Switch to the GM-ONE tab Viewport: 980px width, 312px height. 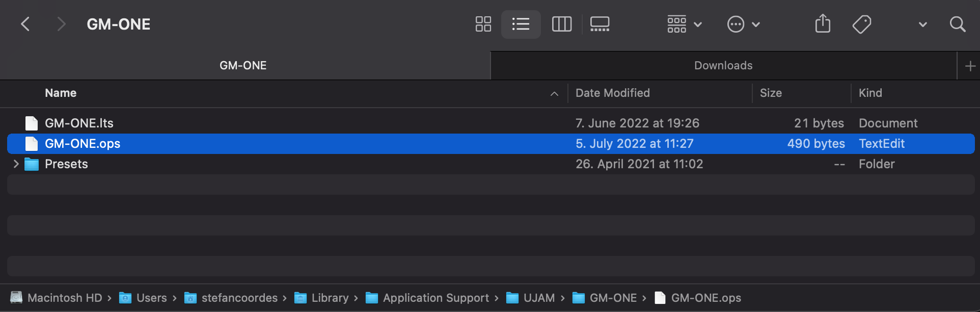click(243, 65)
